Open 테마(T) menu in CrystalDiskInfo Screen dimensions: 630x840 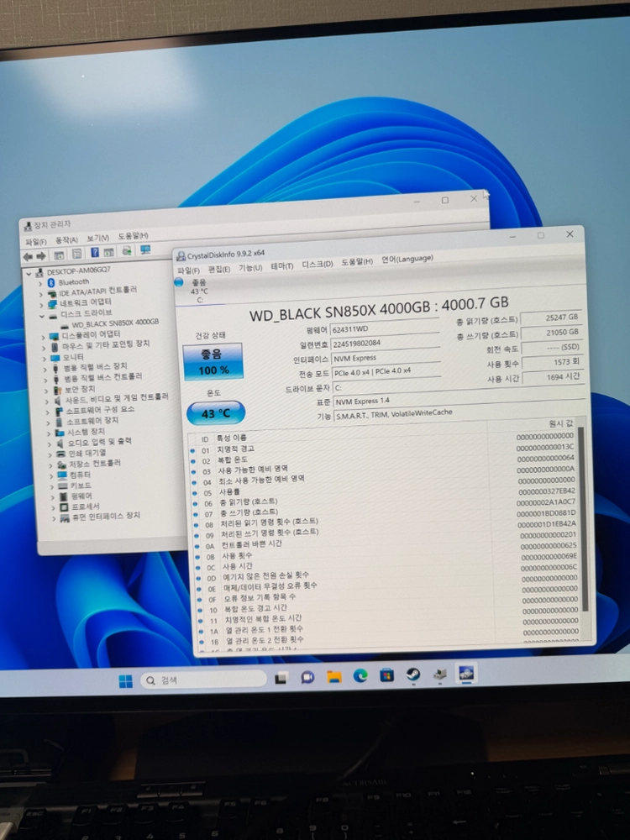281,265
